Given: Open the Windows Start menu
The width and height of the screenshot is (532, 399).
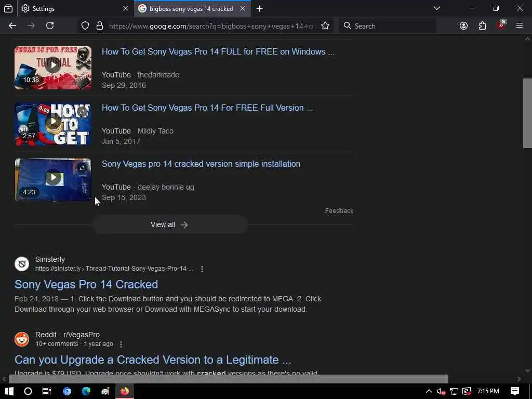Looking at the screenshot, I should pyautogui.click(x=9, y=391).
